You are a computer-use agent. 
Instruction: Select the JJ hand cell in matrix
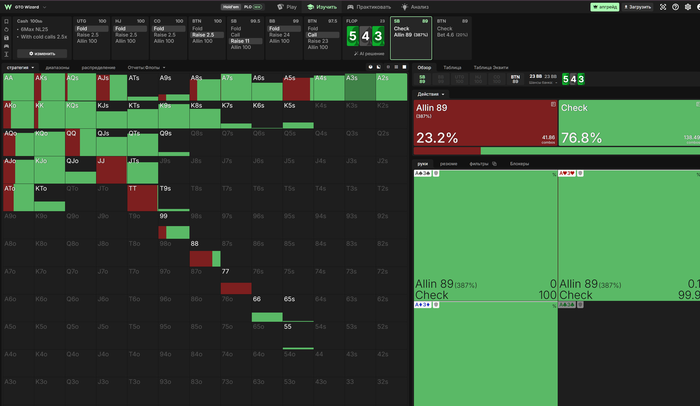[x=112, y=170]
